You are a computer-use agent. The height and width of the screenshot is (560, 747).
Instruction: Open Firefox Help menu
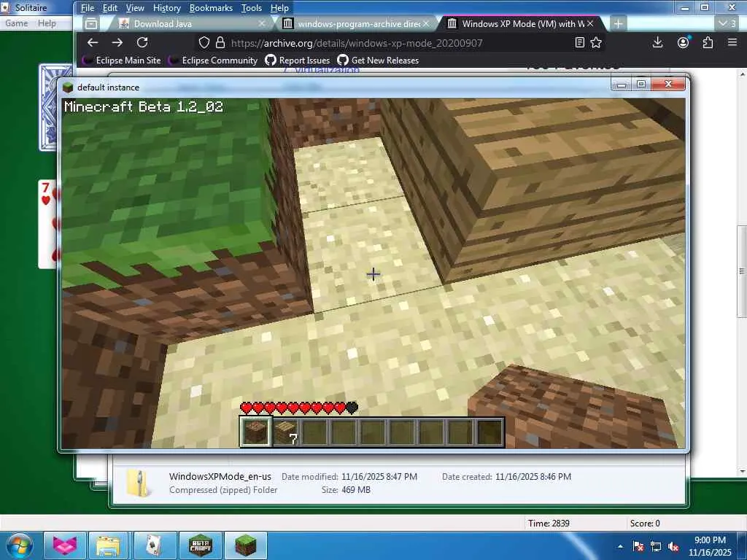pyautogui.click(x=279, y=7)
